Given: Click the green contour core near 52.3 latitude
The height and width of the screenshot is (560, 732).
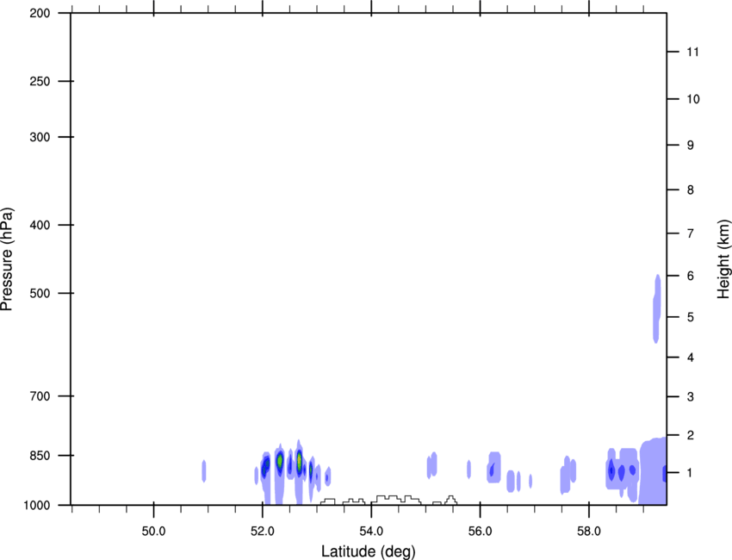Looking at the screenshot, I should [280, 461].
